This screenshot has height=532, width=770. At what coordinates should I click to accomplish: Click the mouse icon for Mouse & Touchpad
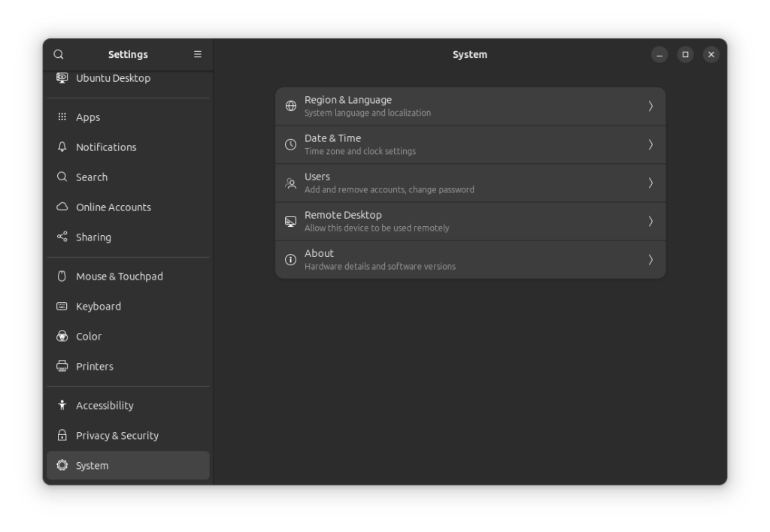(x=62, y=277)
